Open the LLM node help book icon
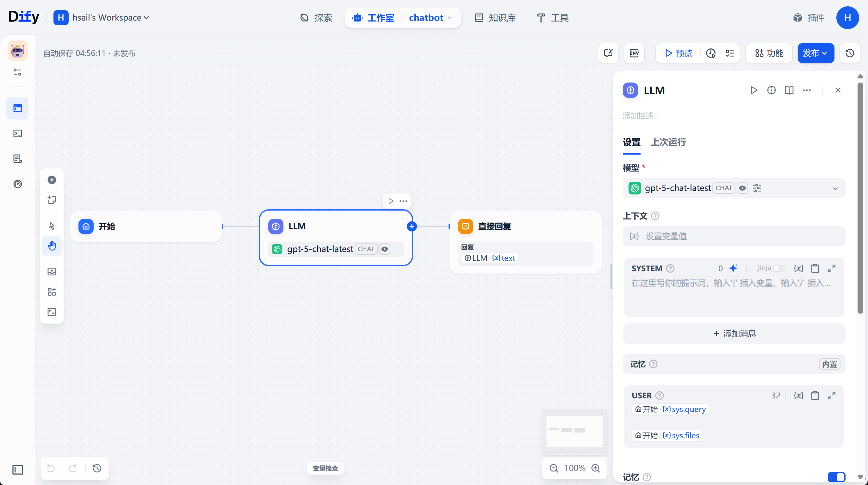868x485 pixels. click(789, 90)
